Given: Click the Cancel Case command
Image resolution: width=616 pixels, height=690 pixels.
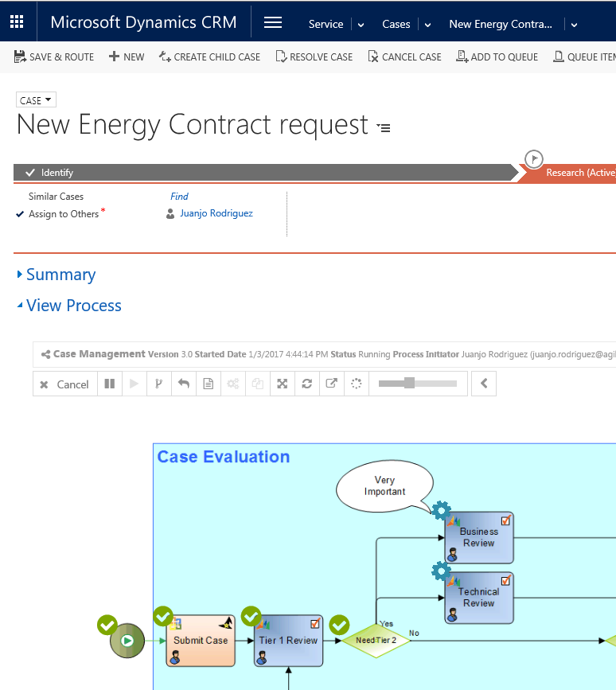Looking at the screenshot, I should [404, 57].
